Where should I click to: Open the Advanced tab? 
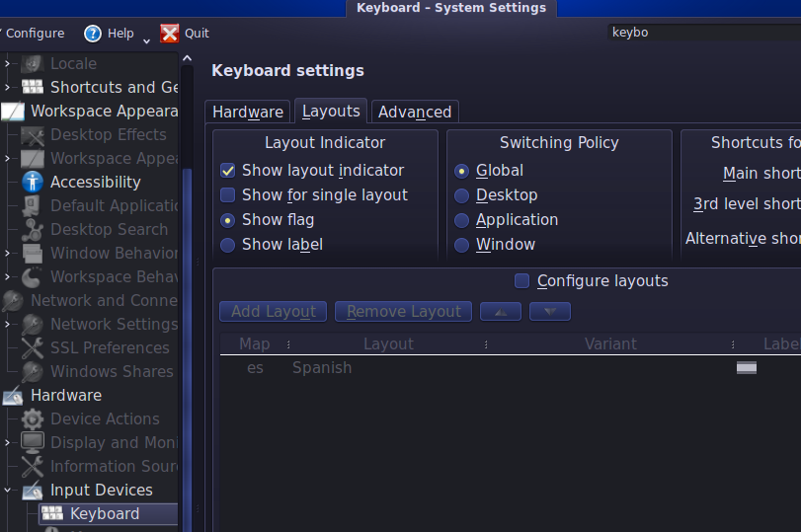point(415,113)
